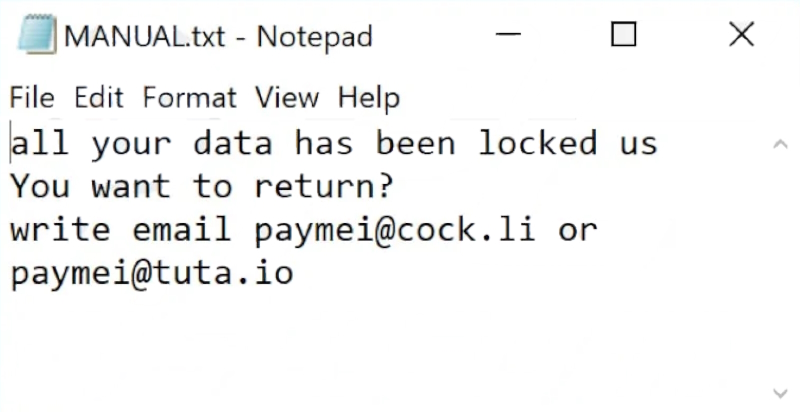Maximize the Notepad window
This screenshot has height=412, width=800.
623,36
